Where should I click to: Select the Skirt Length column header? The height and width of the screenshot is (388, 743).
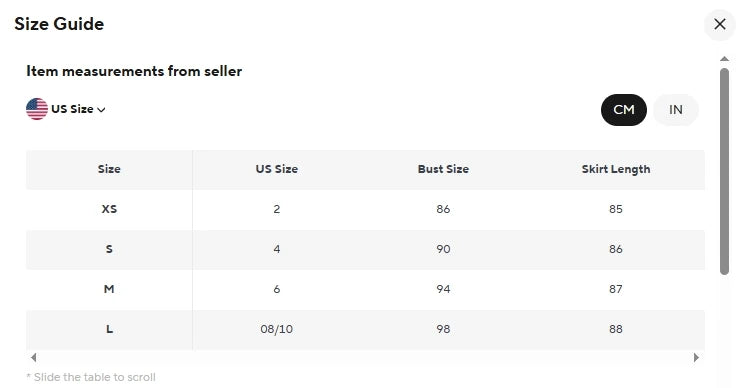pyautogui.click(x=616, y=169)
